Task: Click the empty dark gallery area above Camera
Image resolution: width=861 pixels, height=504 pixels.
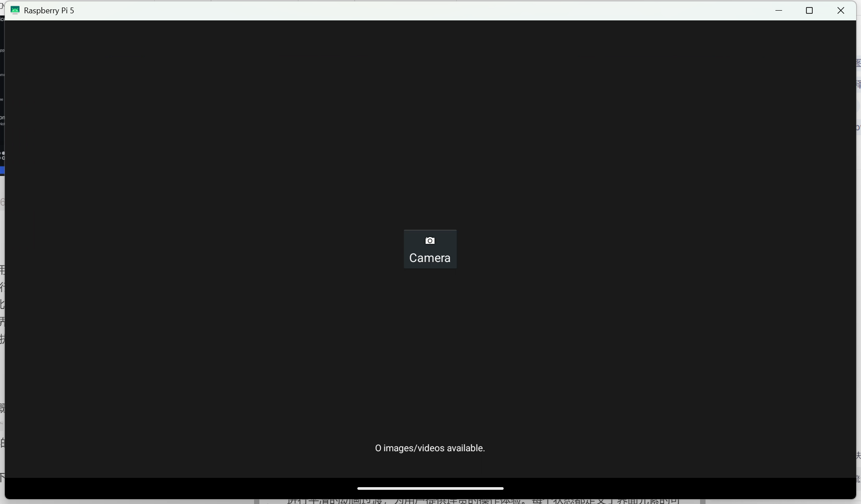Action: coord(430,124)
